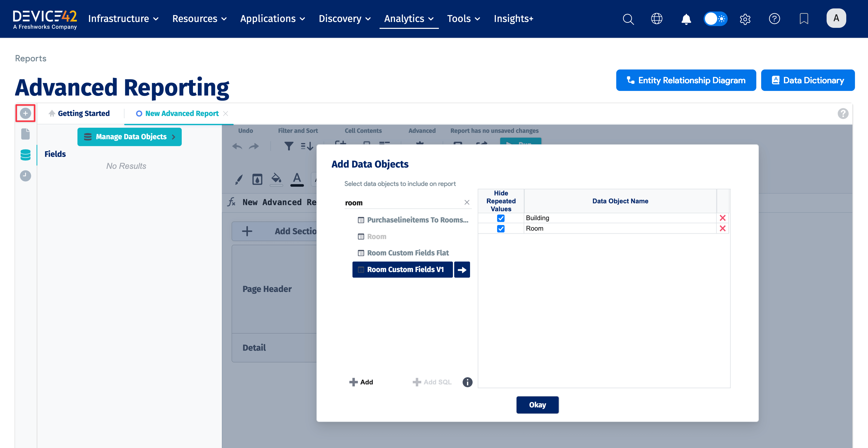868x448 pixels.
Task: Open the settings gear
Action: pos(745,19)
